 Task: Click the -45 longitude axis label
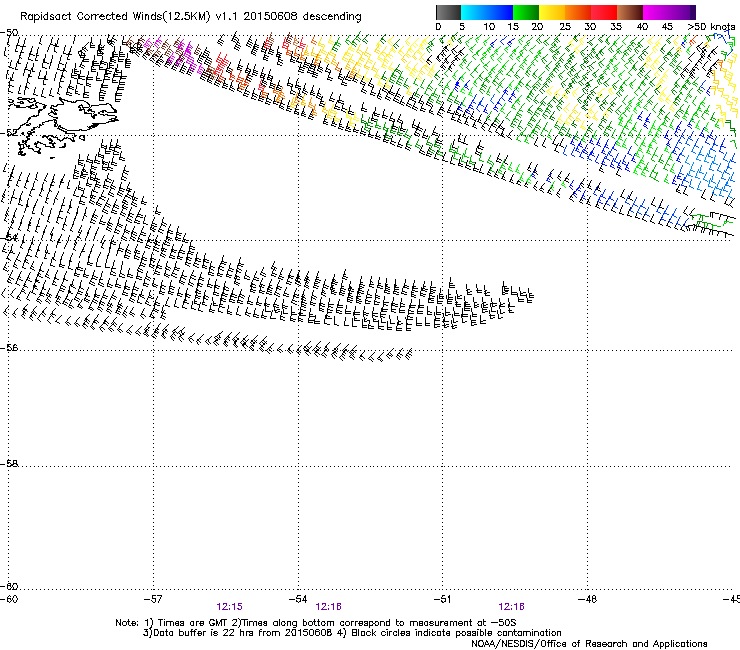731,599
